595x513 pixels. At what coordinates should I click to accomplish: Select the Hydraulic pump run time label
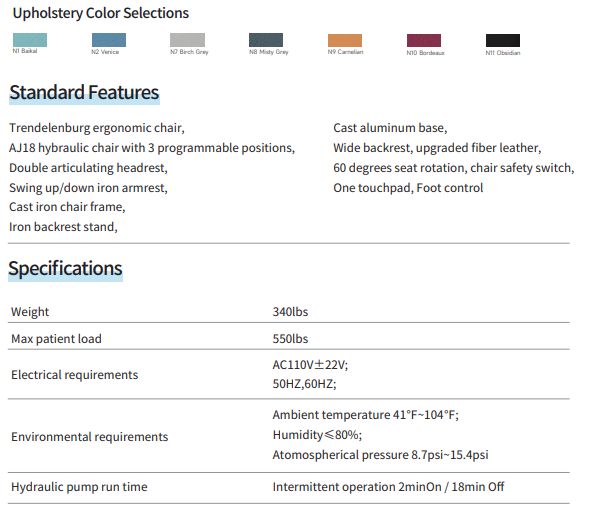pos(79,487)
